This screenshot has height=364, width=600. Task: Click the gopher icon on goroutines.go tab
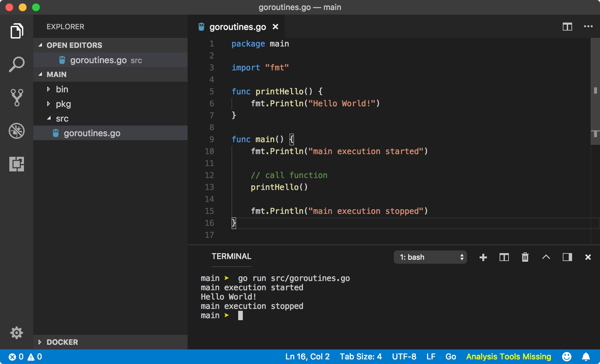pos(201,27)
